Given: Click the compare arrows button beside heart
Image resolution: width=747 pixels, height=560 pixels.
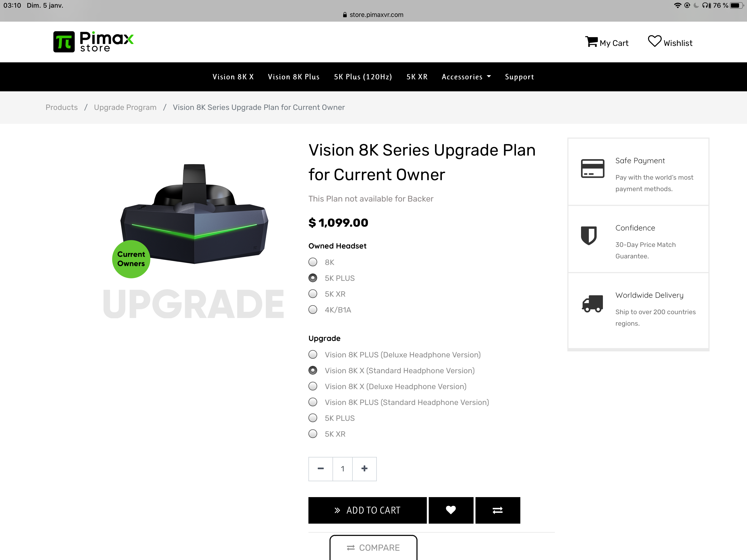Looking at the screenshot, I should 498,510.
